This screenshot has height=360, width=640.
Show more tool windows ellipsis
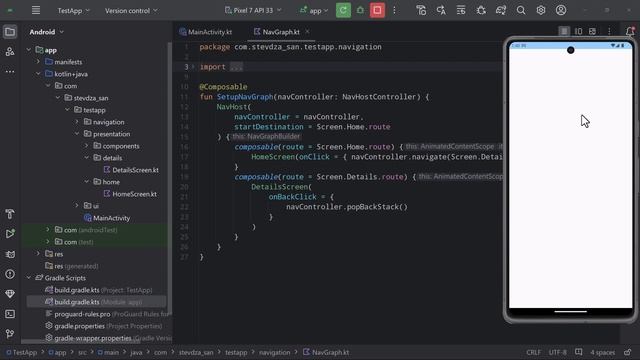click(10, 71)
